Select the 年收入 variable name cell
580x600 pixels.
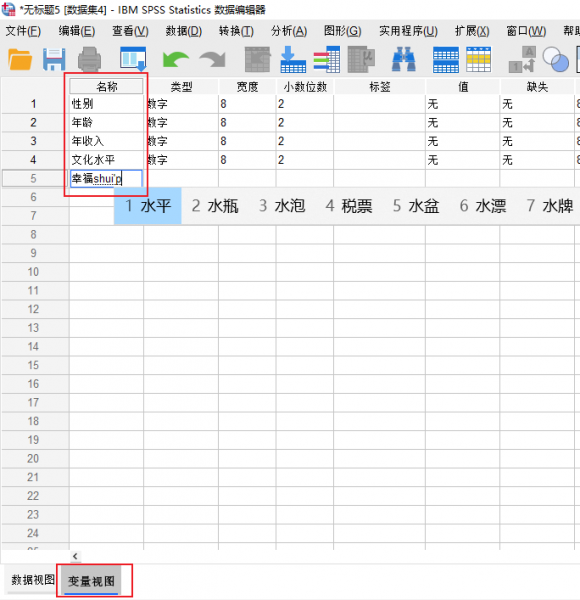(106, 141)
